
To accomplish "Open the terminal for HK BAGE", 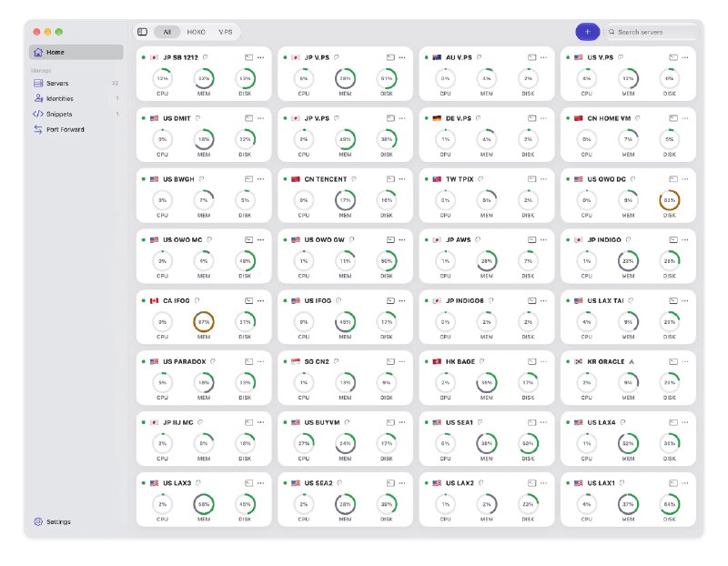I will pos(531,361).
